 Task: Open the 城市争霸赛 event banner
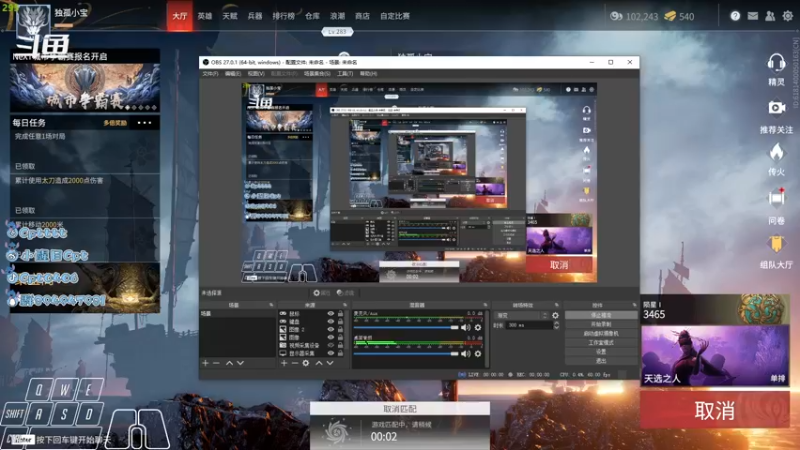[85, 87]
